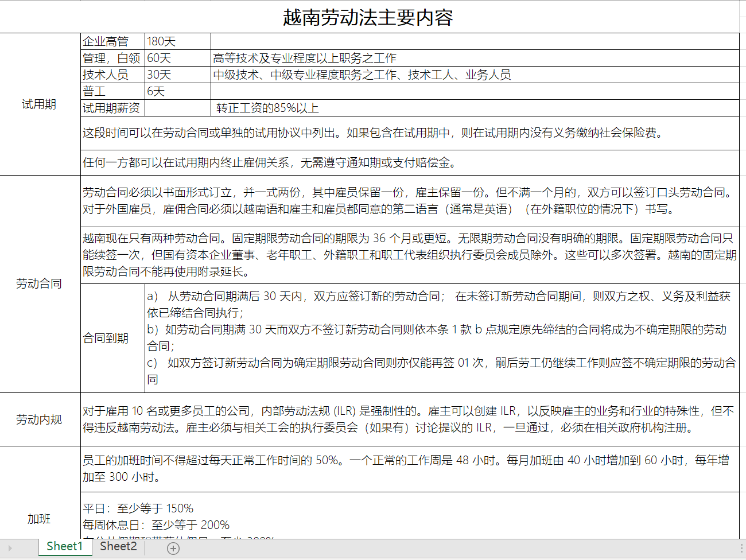Screen dimensions: 746x560
Task: Click the 转正工资的85%以上 cell
Action: pyautogui.click(x=475, y=108)
